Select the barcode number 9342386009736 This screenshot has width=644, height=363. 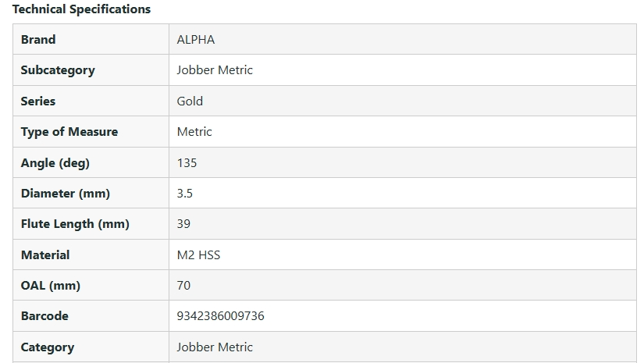221,316
